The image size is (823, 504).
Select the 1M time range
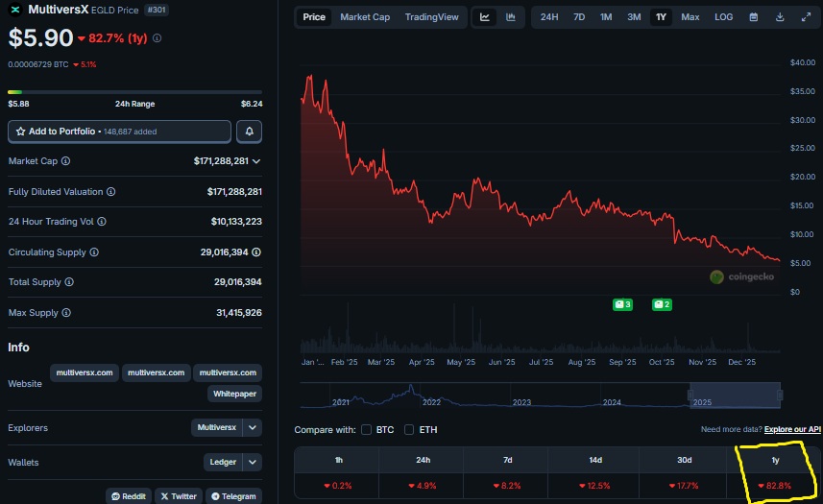coord(606,17)
